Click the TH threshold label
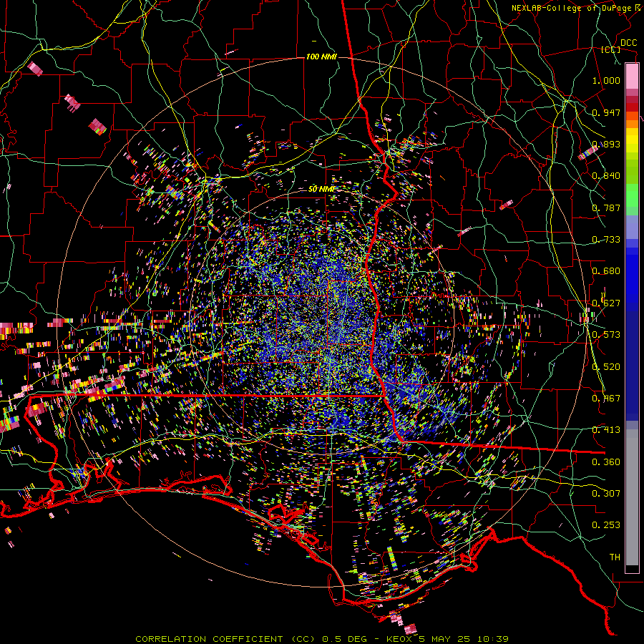Viewport: 644px width, 644px height. click(615, 557)
